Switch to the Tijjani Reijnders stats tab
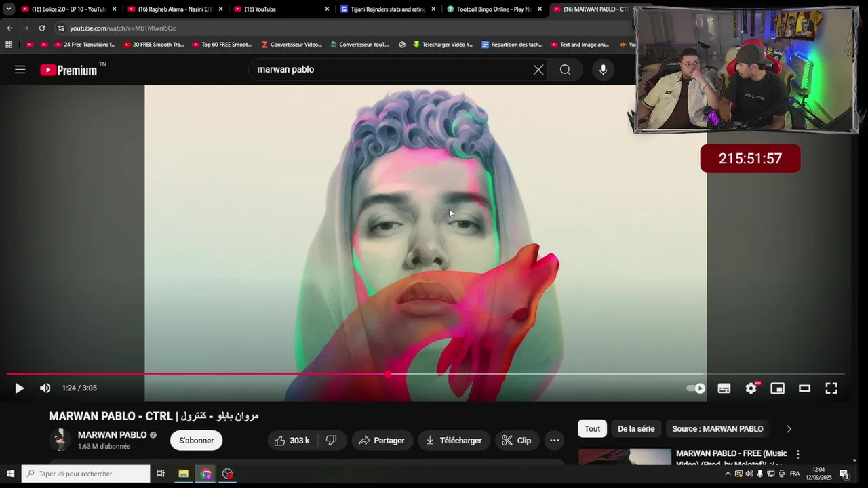This screenshot has width=868, height=488. tap(387, 9)
